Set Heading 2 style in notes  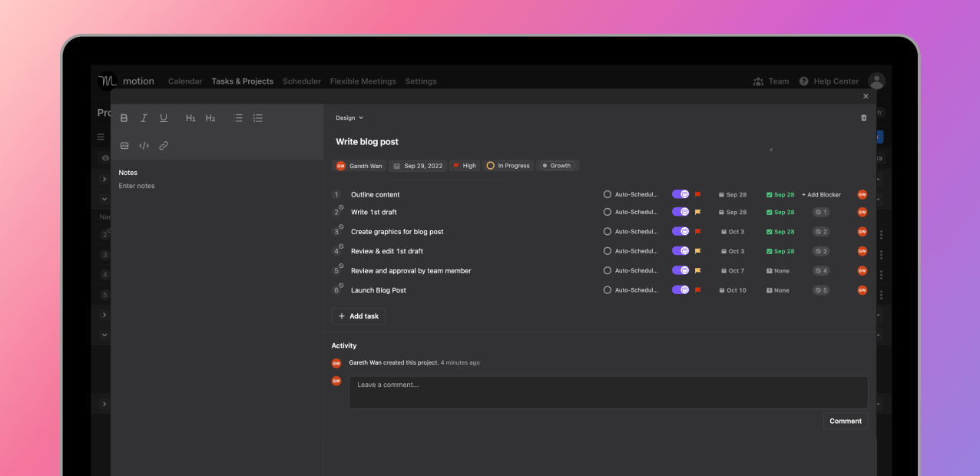(x=210, y=118)
